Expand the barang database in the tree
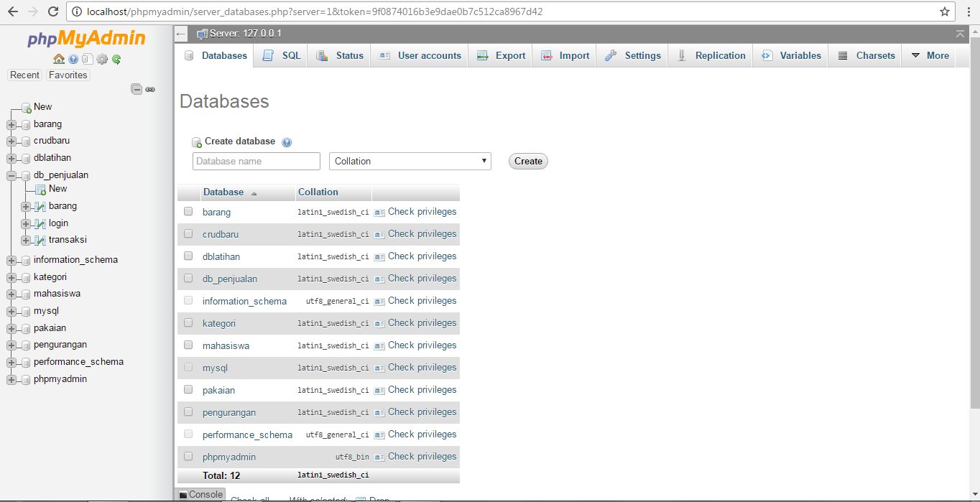The width and height of the screenshot is (980, 502). point(11,125)
